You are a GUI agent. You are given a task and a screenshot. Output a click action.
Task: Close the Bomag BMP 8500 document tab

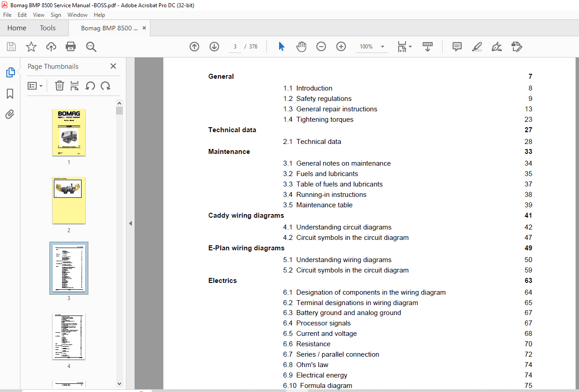(x=144, y=28)
